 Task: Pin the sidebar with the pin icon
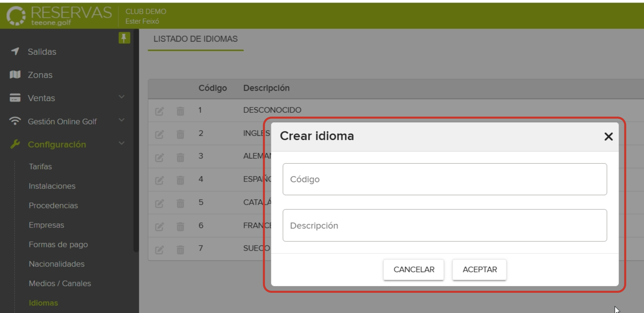[124, 38]
